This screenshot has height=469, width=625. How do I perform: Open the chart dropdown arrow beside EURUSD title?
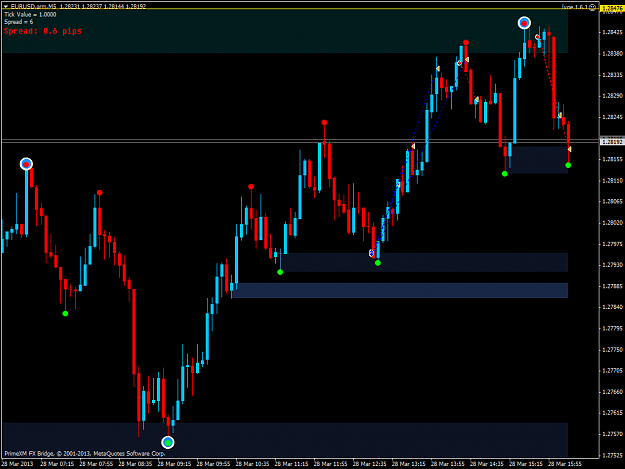click(x=6, y=6)
